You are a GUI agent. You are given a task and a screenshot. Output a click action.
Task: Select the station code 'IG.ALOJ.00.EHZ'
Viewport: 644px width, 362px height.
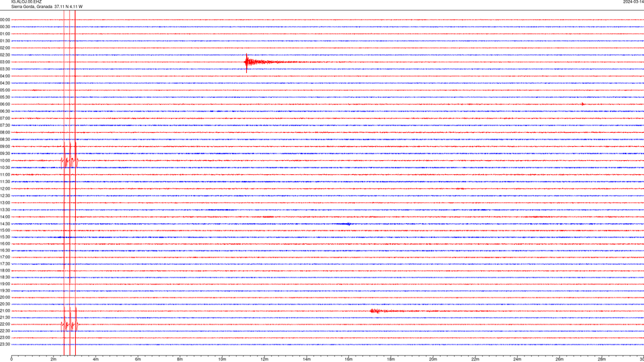pos(26,2)
